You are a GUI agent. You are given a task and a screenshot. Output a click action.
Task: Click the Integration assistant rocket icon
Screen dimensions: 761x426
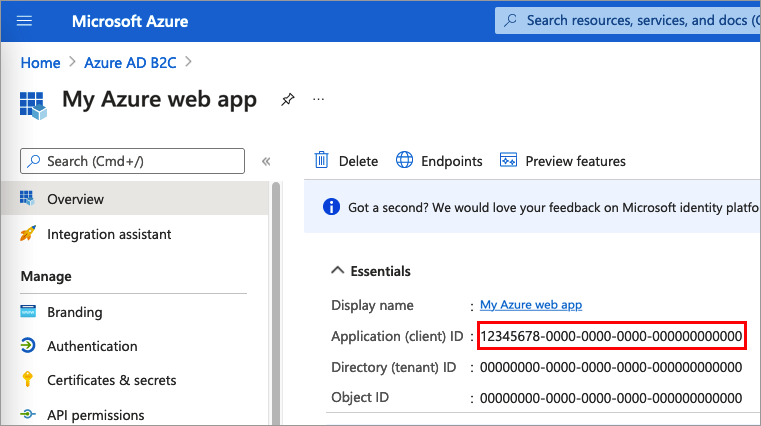28,234
